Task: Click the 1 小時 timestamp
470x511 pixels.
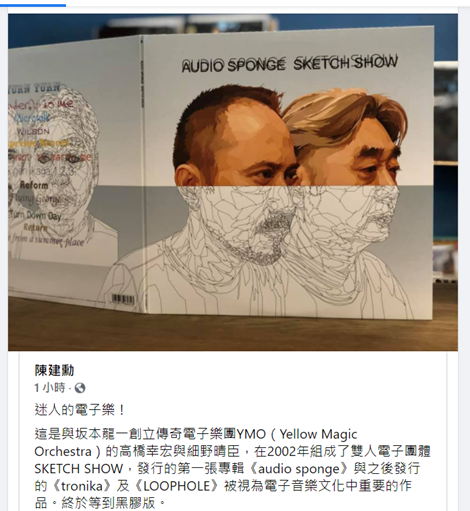Action: pos(49,388)
